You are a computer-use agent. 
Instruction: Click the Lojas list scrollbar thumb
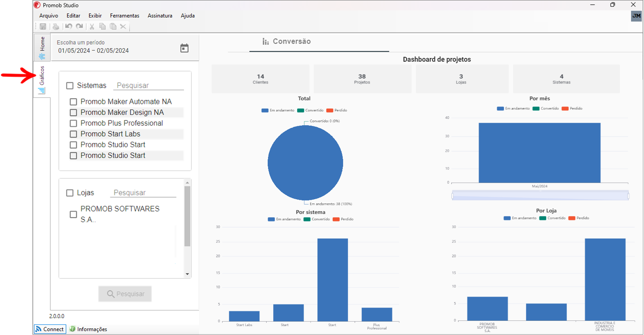point(187,216)
